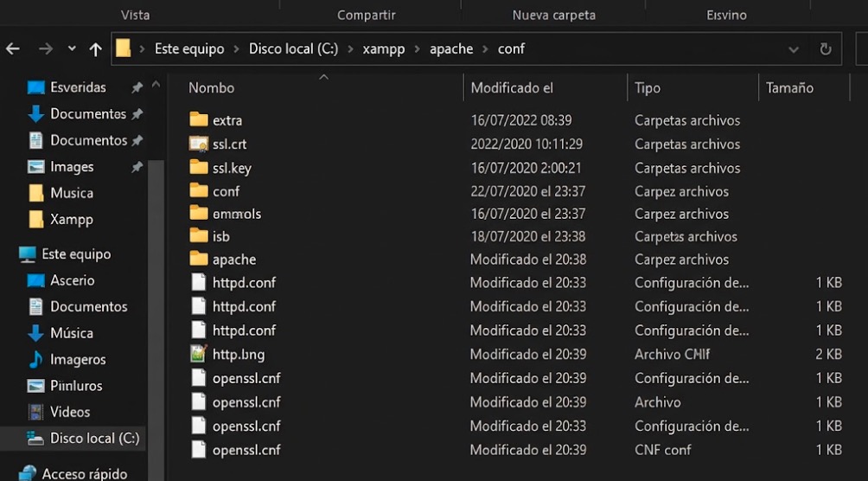
Task: Open the Compartir tab
Action: coord(367,15)
